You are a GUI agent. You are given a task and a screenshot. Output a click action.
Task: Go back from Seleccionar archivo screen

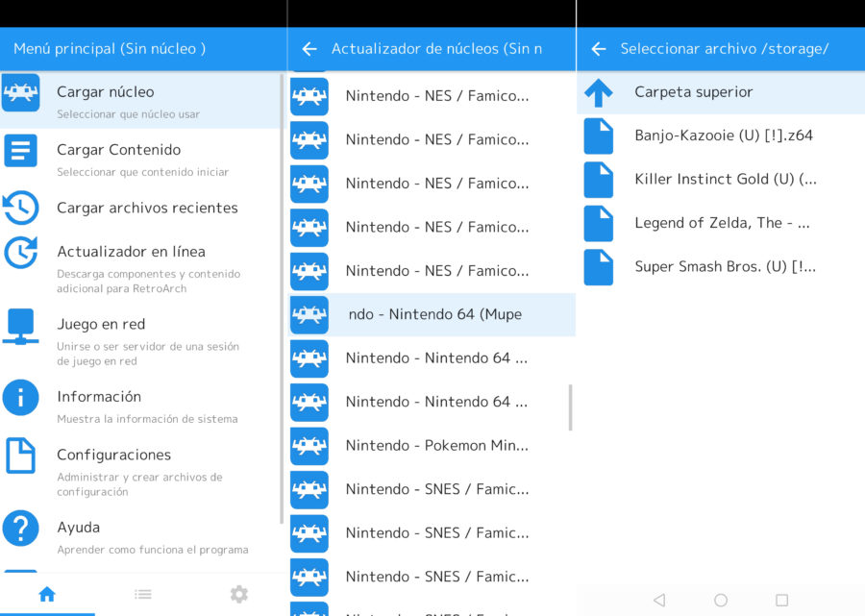(598, 49)
